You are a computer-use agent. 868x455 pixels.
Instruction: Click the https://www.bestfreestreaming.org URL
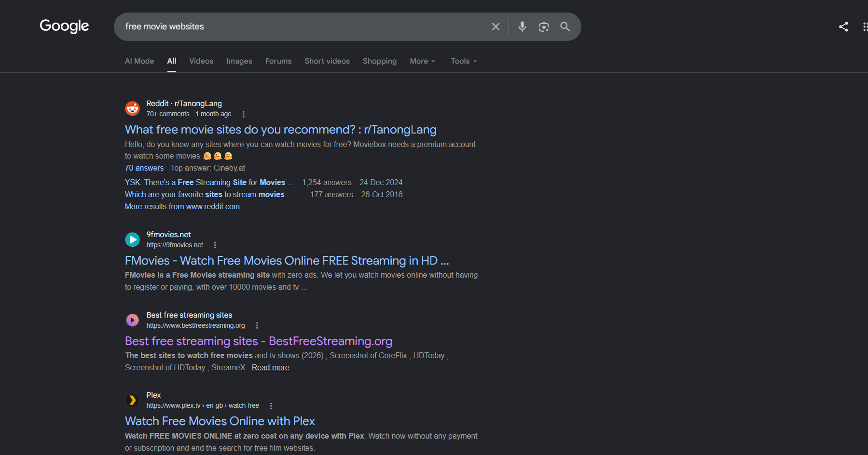pyautogui.click(x=196, y=325)
